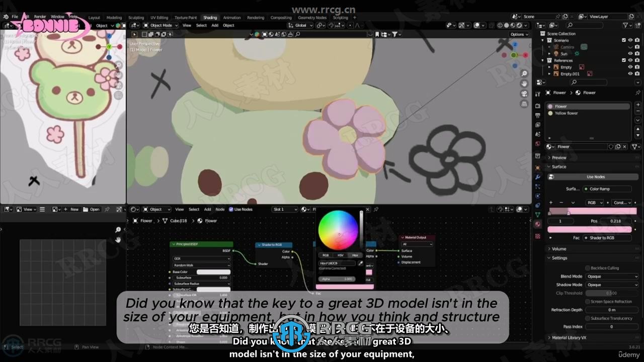Click fake user shield icon for Flower material
Image resolution: width=644 pixels, height=362 pixels.
[611, 147]
